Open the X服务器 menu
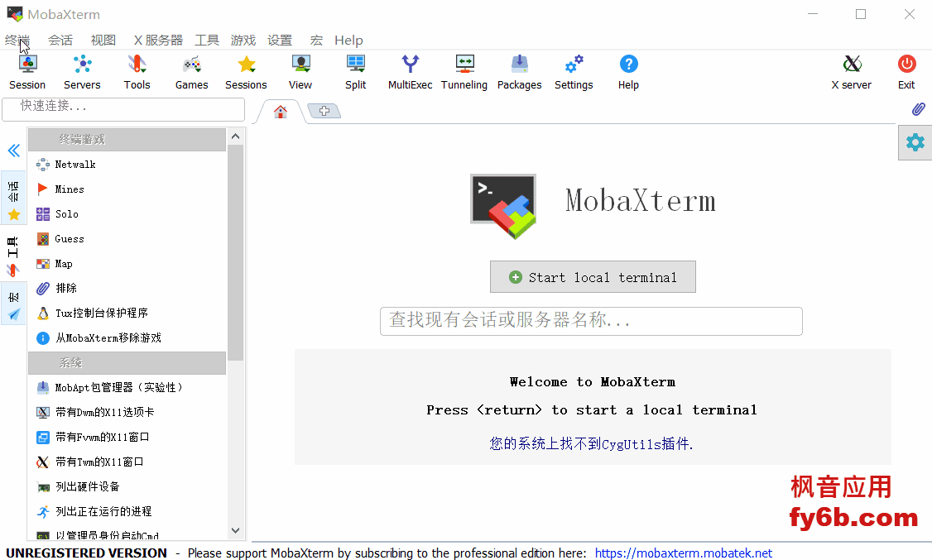The width and height of the screenshot is (932, 560). click(158, 41)
